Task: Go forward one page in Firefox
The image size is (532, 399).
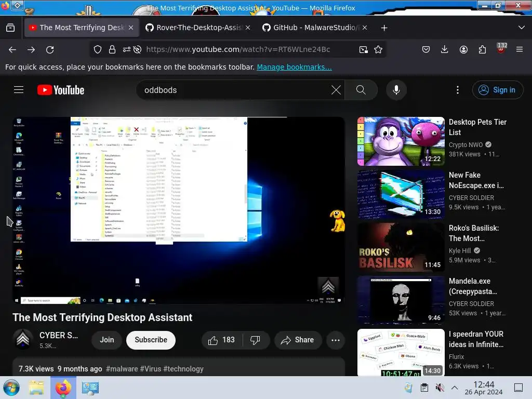Action: [x=31, y=49]
